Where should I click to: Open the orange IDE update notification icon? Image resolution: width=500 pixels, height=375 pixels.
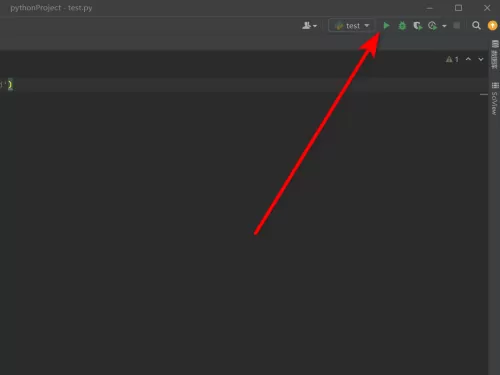[x=492, y=26]
